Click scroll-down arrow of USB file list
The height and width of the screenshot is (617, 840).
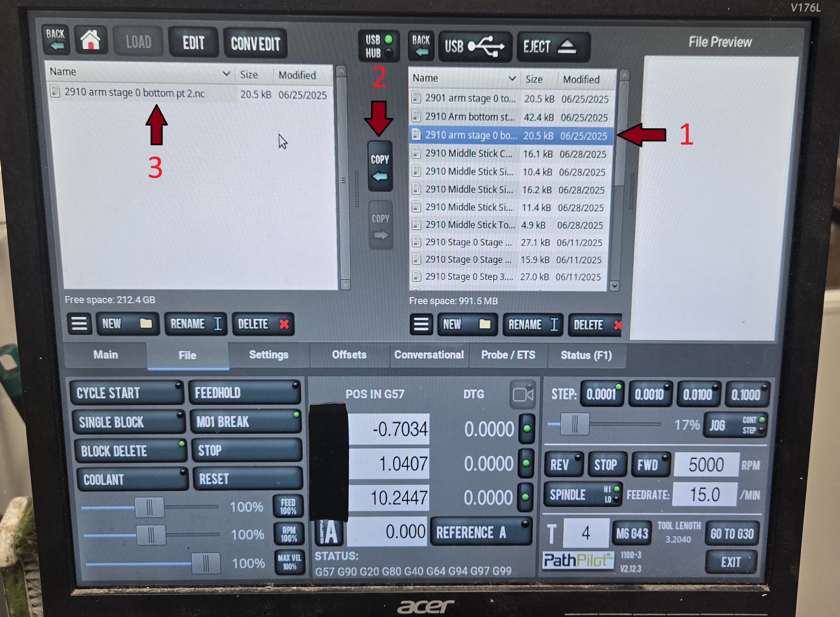coord(614,286)
